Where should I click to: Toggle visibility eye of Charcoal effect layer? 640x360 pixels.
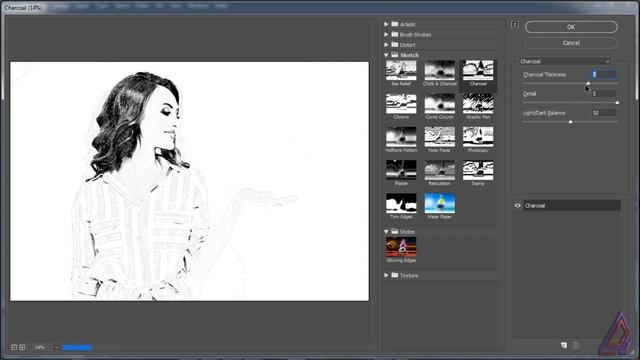tap(518, 205)
